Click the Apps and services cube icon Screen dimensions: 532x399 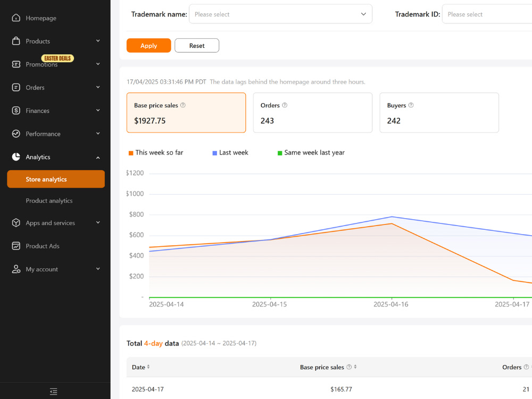tap(16, 222)
